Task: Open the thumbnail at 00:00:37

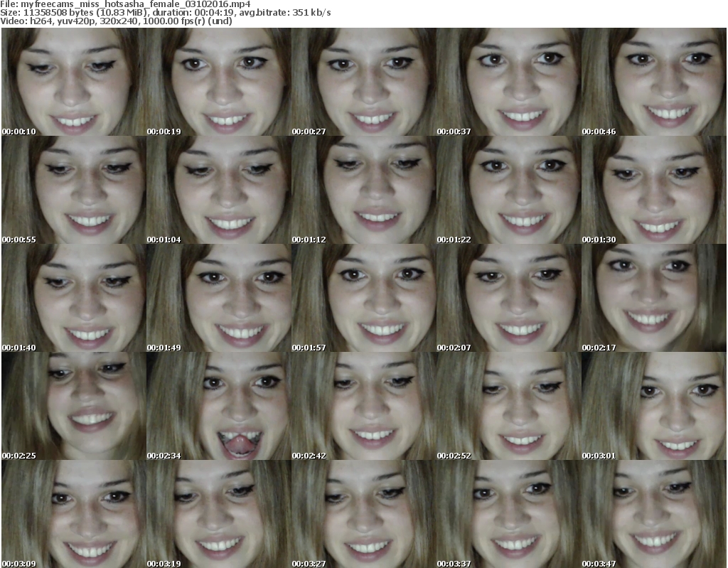Action: coord(508,82)
